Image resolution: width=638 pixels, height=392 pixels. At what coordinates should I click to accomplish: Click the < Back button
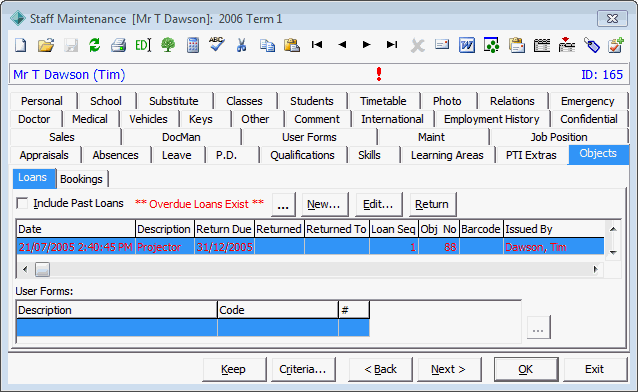[380, 370]
